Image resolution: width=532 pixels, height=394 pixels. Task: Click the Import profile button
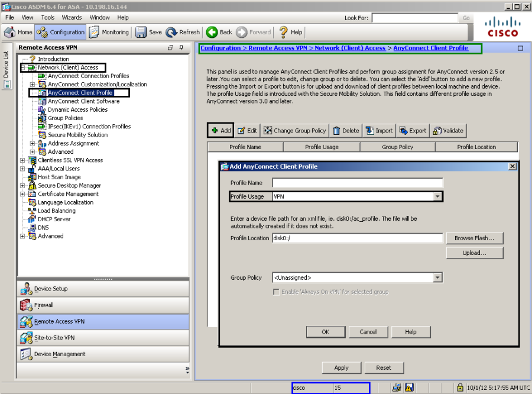pyautogui.click(x=379, y=130)
